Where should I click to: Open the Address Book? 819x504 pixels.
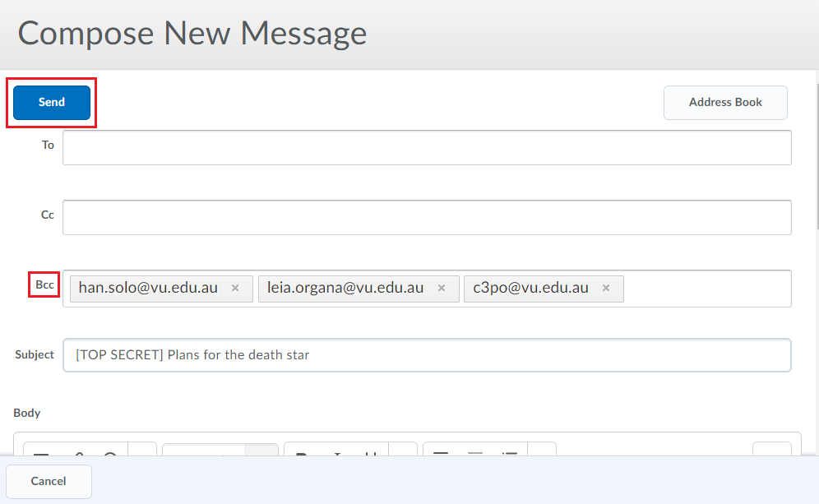(725, 103)
